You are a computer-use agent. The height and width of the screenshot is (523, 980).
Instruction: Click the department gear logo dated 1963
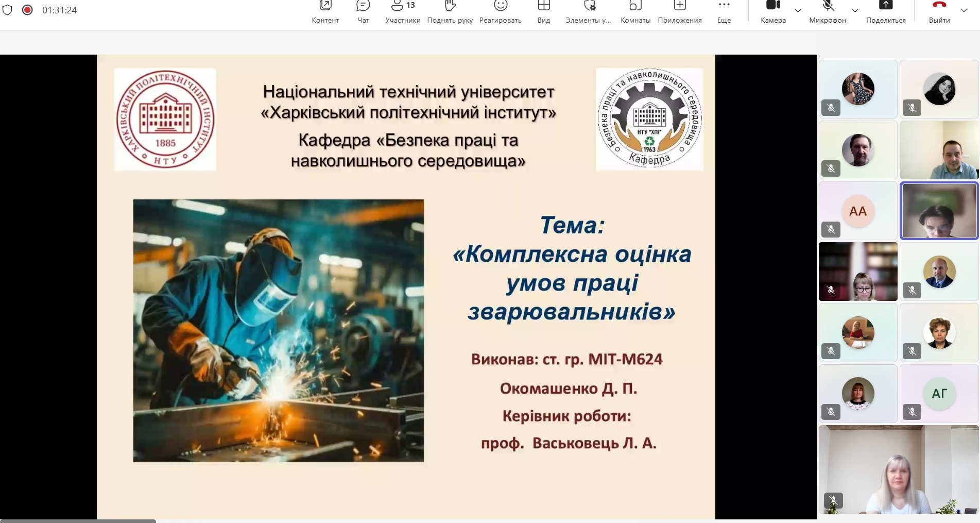coord(649,120)
